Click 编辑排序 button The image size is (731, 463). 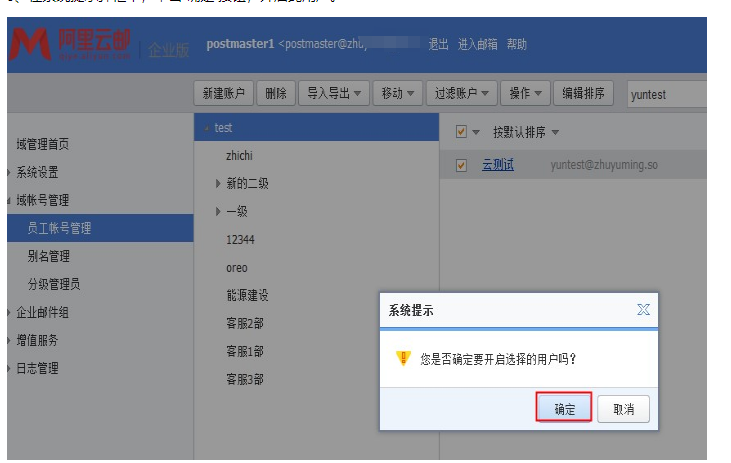click(x=583, y=93)
